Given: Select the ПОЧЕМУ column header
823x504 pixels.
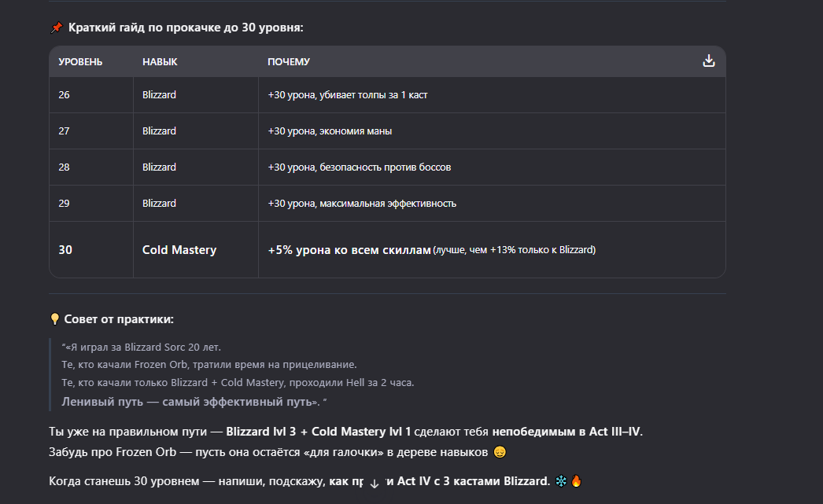Looking at the screenshot, I should [x=289, y=61].
